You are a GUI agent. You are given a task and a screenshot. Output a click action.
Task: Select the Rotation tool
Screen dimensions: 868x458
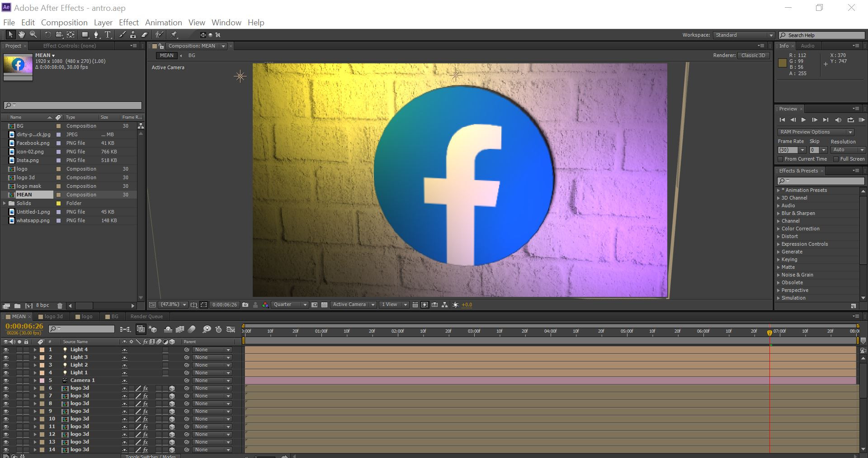[47, 35]
